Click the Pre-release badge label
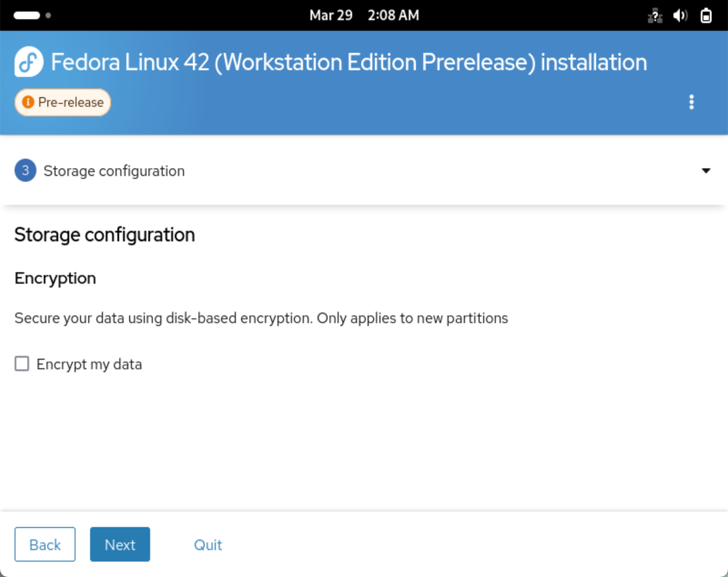Screen dimensions: 728x577 click(x=71, y=102)
